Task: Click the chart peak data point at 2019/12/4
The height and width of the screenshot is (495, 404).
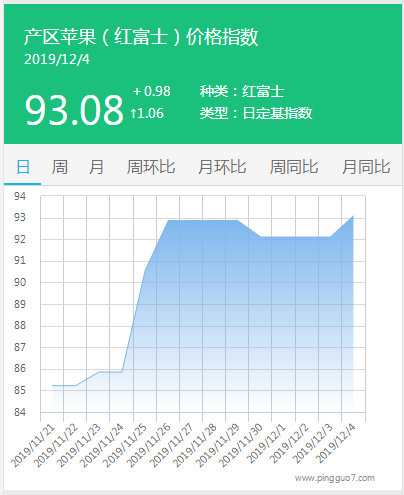Action: (x=353, y=216)
